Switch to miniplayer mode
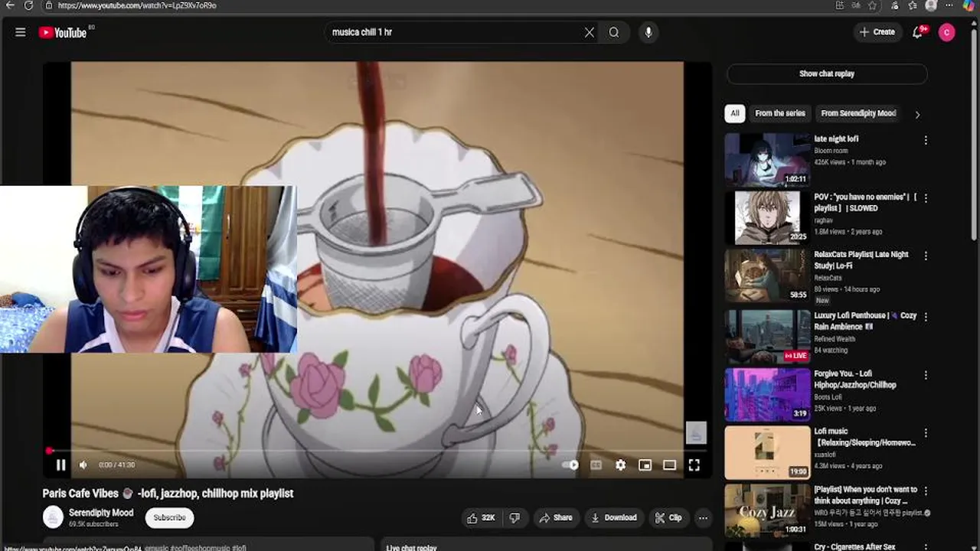This screenshot has width=980, height=551. point(645,465)
